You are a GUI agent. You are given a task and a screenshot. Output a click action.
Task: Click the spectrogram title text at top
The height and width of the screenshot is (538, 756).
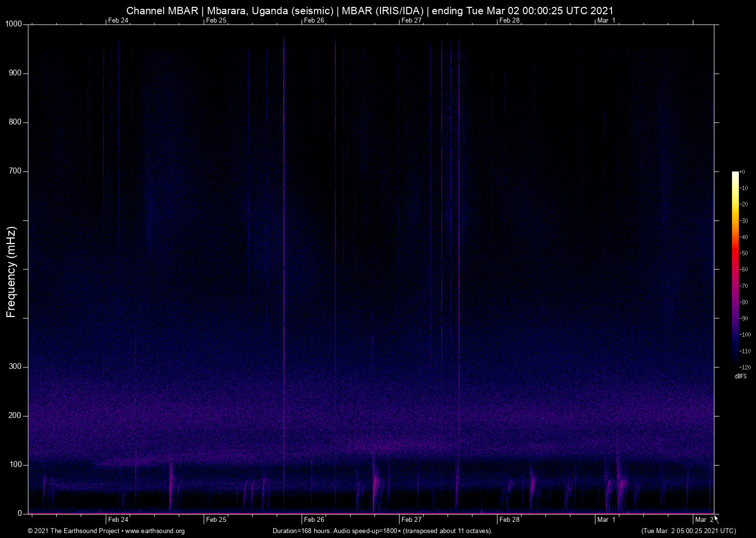click(x=370, y=11)
